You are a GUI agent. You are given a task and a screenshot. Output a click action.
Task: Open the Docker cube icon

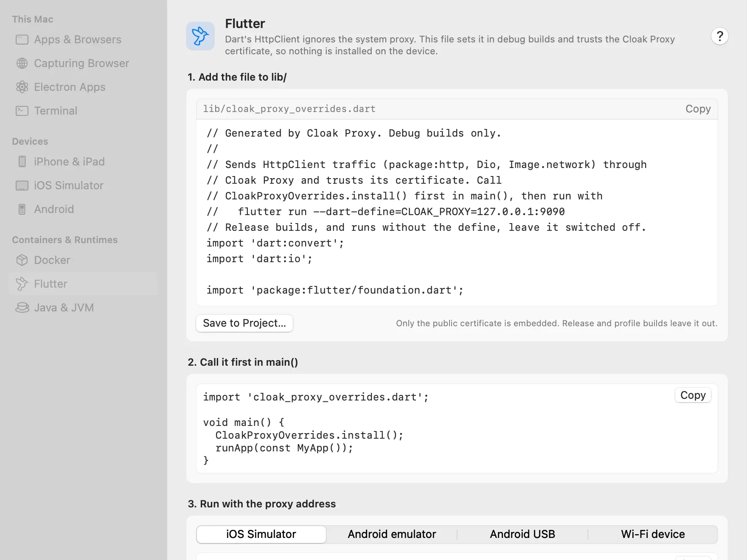point(22,260)
